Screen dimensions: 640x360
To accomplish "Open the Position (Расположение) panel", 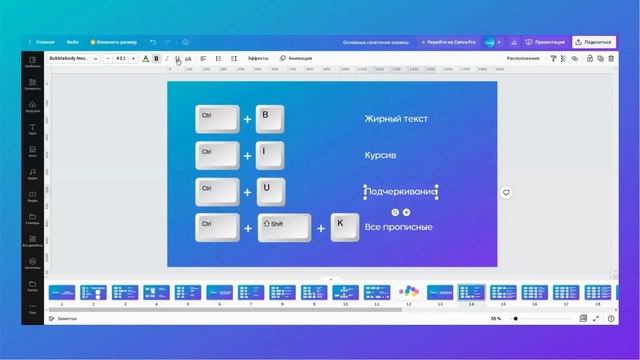I will pyautogui.click(x=523, y=58).
